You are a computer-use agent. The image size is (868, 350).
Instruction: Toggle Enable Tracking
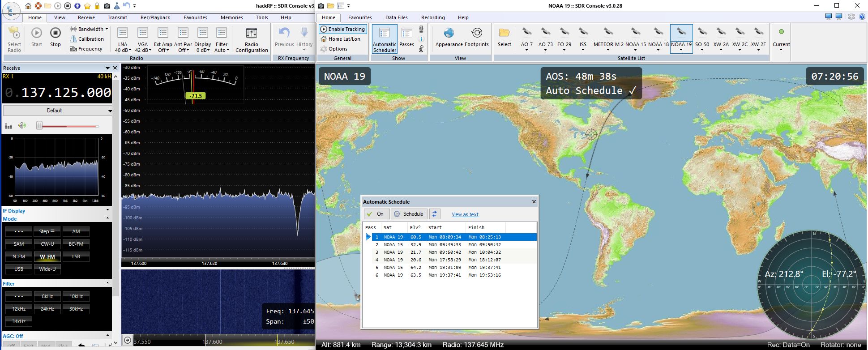tap(342, 29)
